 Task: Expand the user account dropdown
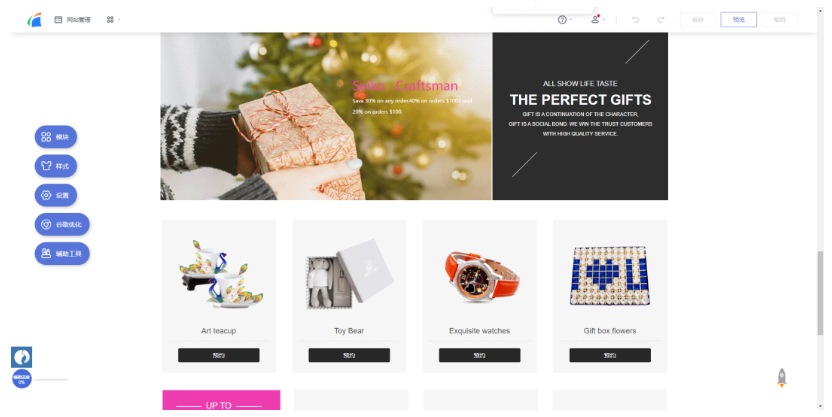point(597,20)
